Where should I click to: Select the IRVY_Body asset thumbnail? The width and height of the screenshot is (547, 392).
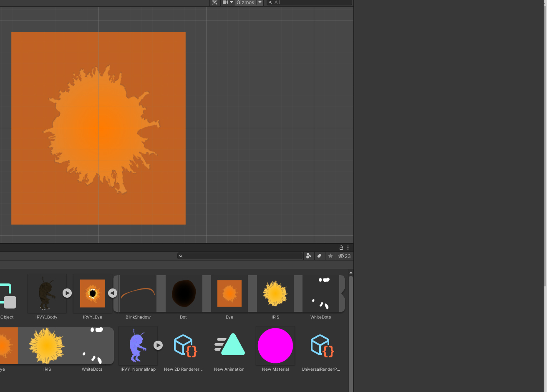click(47, 293)
